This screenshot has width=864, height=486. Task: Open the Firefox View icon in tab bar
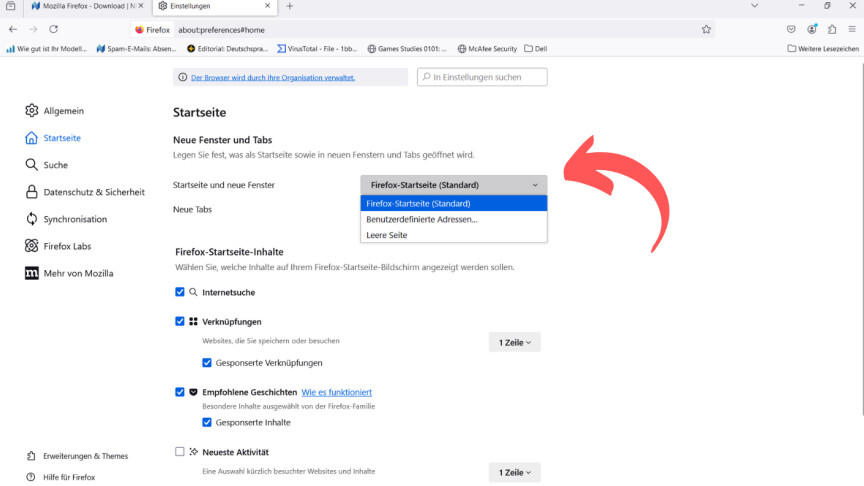(x=10, y=6)
